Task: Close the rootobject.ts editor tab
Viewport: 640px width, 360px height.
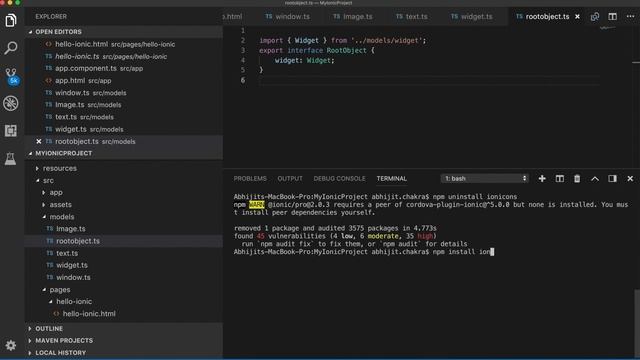Action: click(x=577, y=17)
